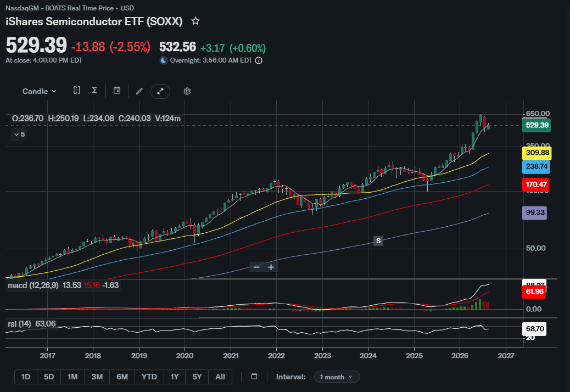The height and width of the screenshot is (392, 570).
Task: Click the purple 99.33 moving average label
Action: 535,212
